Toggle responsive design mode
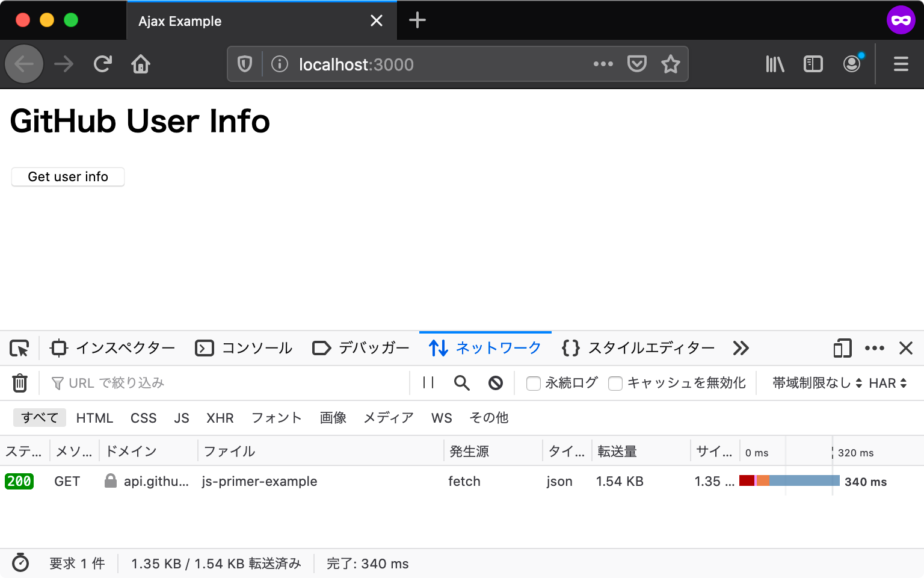Screen dimensions: 924x578 [842, 348]
